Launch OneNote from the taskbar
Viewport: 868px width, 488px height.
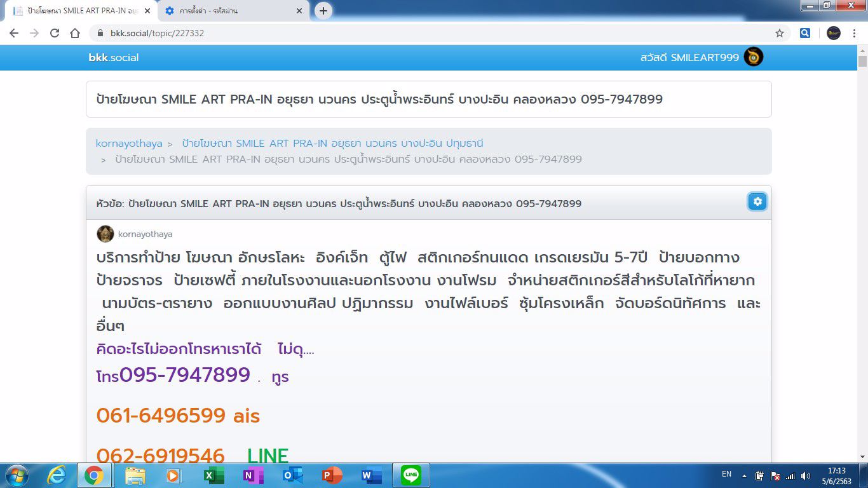[253, 475]
